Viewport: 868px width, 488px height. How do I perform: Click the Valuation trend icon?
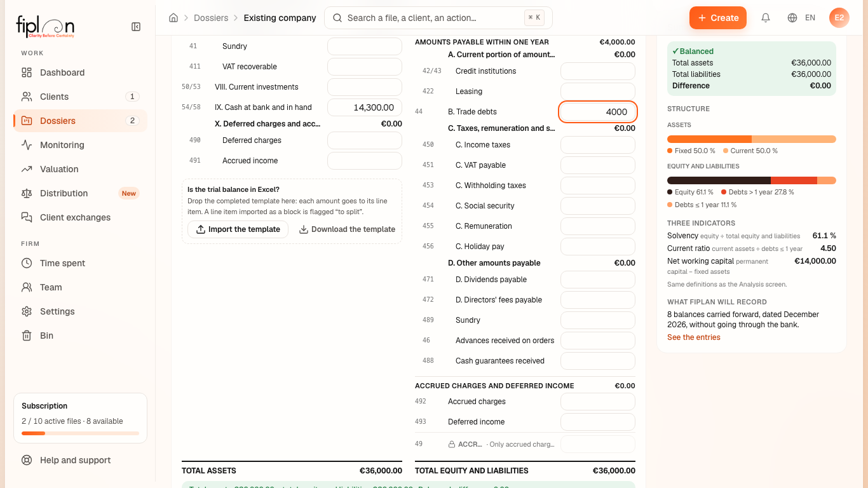click(27, 169)
